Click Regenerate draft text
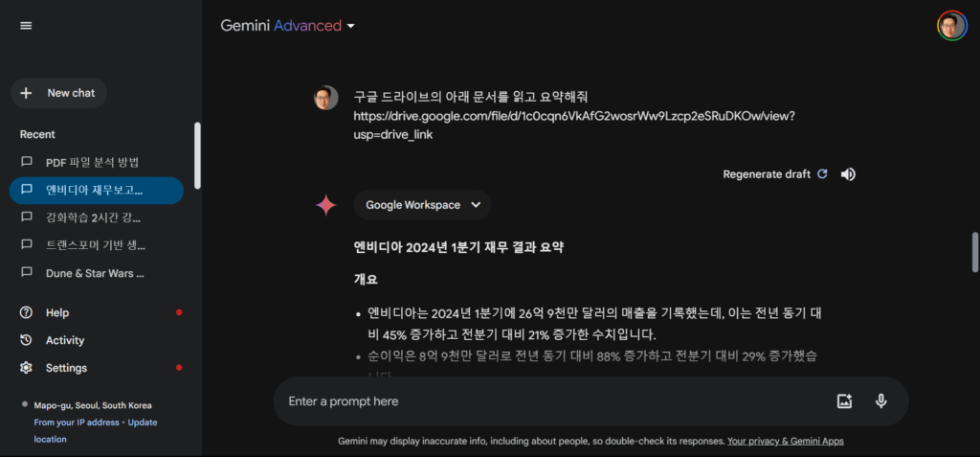Viewport: 980px width, 457px height. click(767, 174)
